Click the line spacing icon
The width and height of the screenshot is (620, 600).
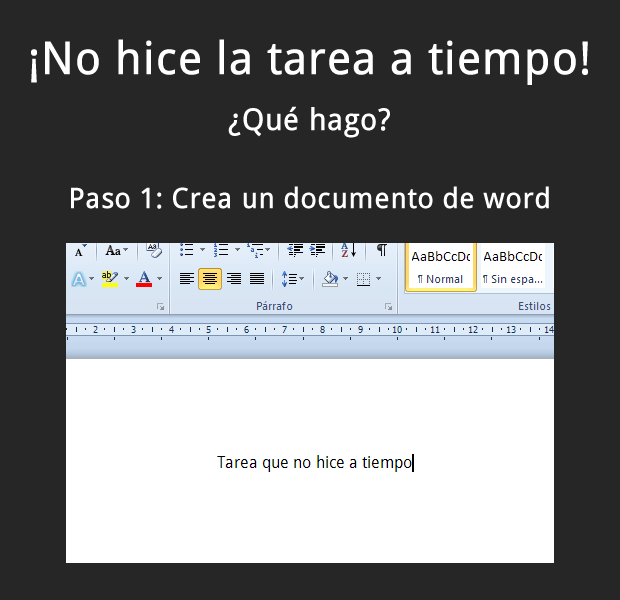(x=289, y=279)
